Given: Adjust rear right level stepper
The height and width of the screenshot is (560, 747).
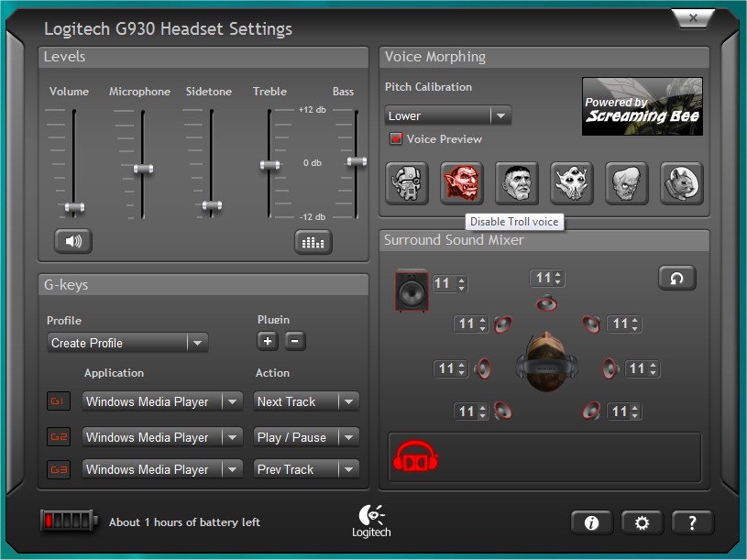Looking at the screenshot, I should 634,412.
